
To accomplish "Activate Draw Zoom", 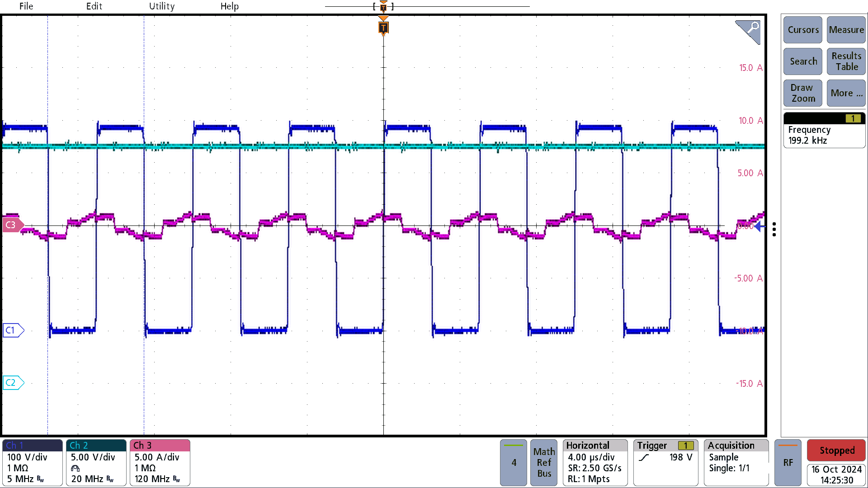I will (x=803, y=93).
